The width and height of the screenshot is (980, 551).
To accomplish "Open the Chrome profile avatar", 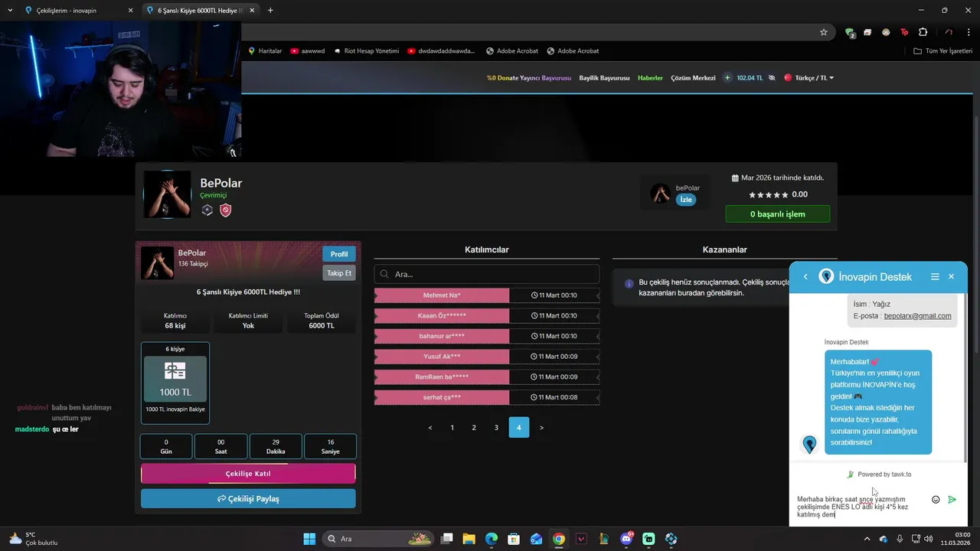I will tap(949, 32).
